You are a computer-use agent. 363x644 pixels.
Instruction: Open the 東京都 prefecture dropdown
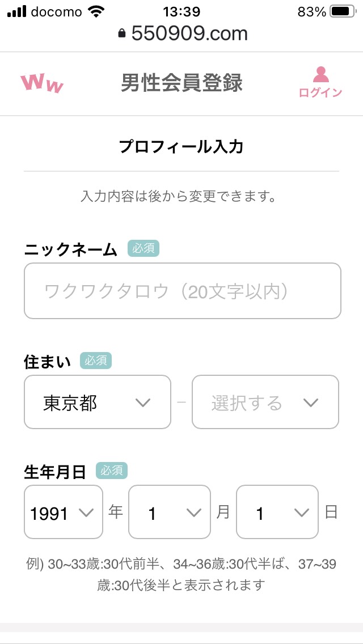(x=98, y=402)
